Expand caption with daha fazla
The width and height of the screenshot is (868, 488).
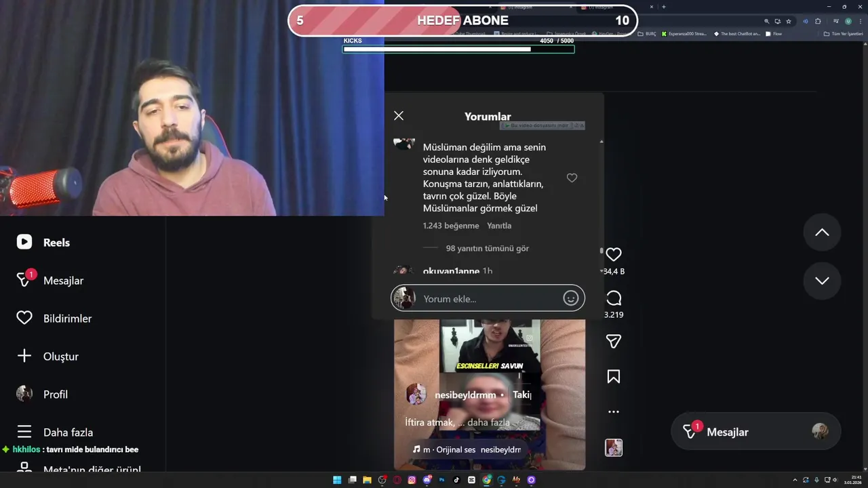488,422
